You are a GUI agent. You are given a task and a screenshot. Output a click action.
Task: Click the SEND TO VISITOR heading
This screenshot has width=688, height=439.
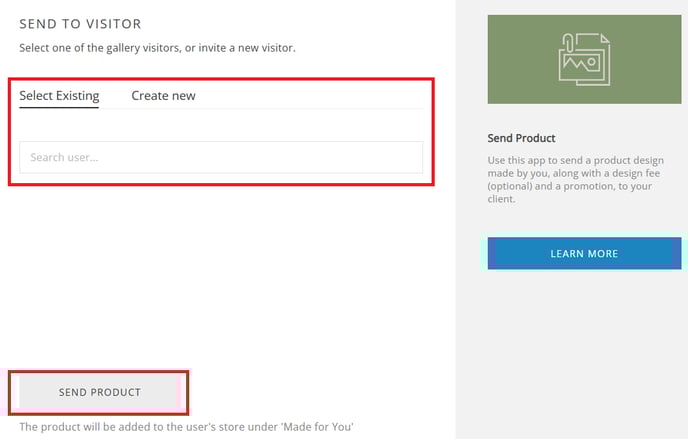point(80,24)
